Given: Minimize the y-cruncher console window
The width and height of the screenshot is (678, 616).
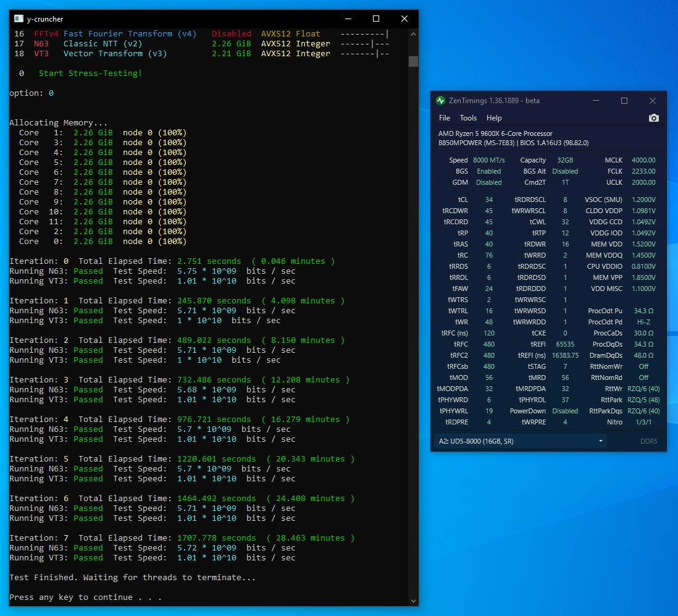Looking at the screenshot, I should (347, 19).
